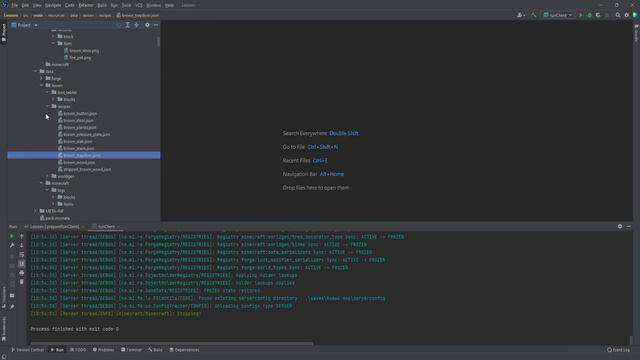
Task: Open the Event Log in status bar
Action: [x=618, y=350]
